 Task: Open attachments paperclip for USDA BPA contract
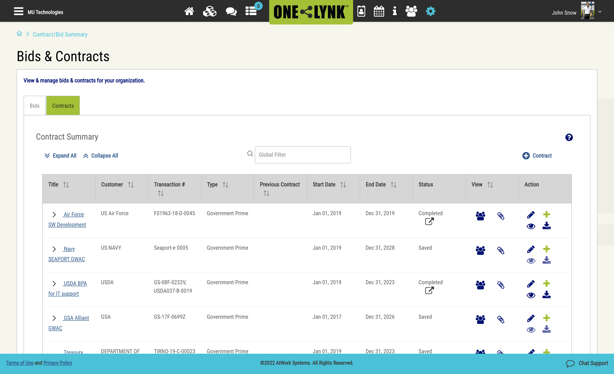coord(500,285)
